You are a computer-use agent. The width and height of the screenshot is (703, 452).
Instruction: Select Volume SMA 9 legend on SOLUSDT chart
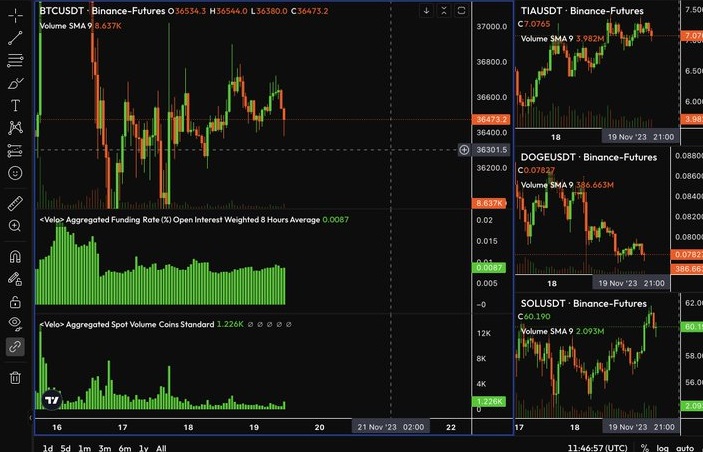coord(562,331)
